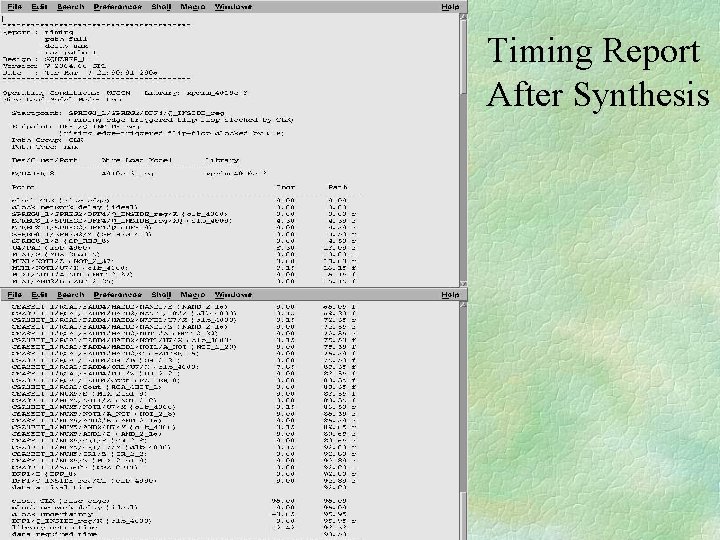The height and width of the screenshot is (540, 720).
Task: Open the Search menu in the top window
Action: (71, 7)
